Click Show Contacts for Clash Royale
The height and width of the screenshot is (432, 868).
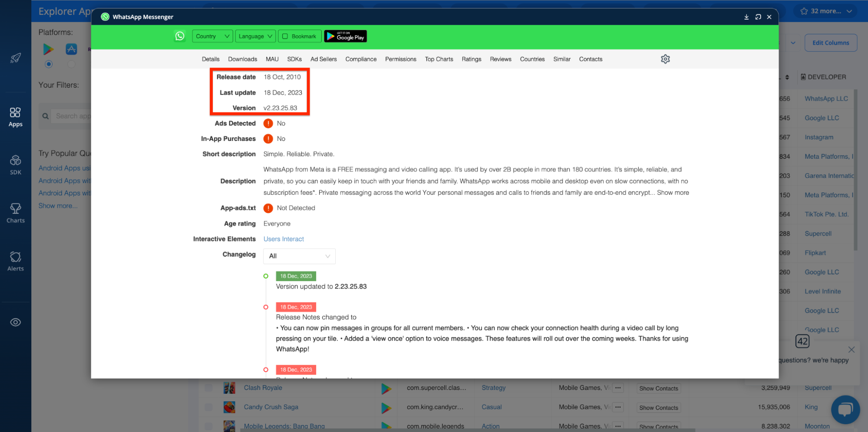point(658,388)
